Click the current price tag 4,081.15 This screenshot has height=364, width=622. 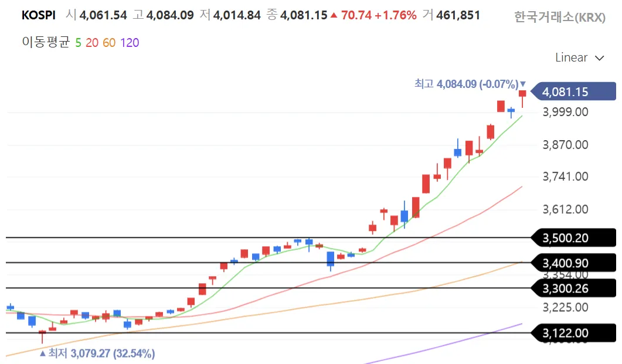coord(573,92)
